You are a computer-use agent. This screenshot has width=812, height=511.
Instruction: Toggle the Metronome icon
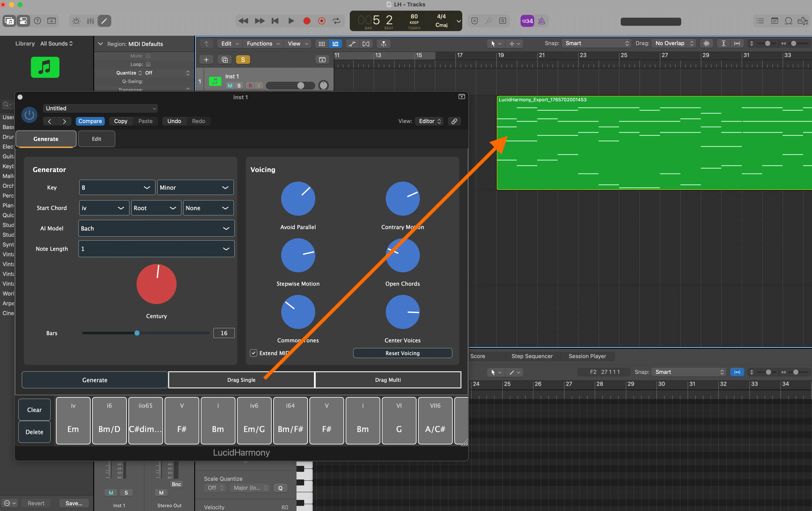[541, 21]
